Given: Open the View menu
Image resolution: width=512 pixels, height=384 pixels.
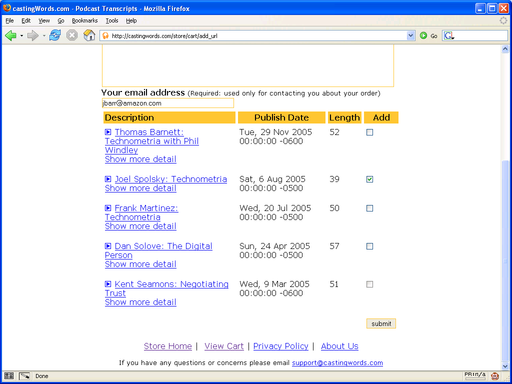Looking at the screenshot, I should (x=44, y=21).
